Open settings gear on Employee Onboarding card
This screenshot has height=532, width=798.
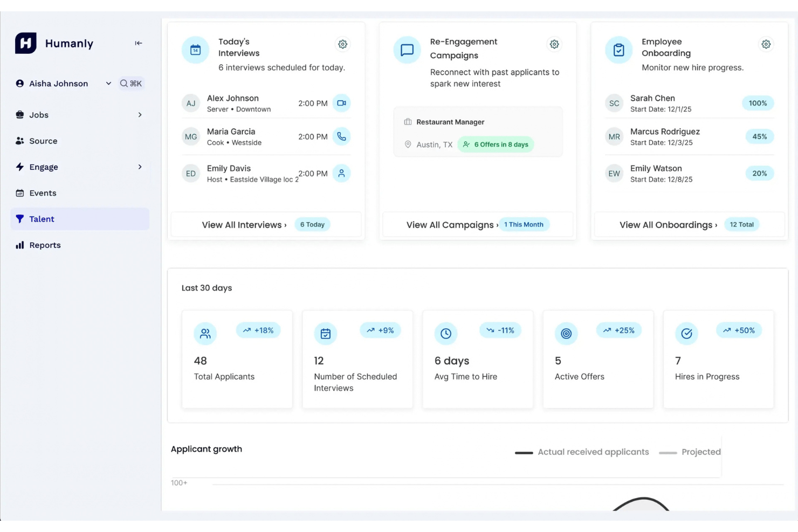click(766, 44)
